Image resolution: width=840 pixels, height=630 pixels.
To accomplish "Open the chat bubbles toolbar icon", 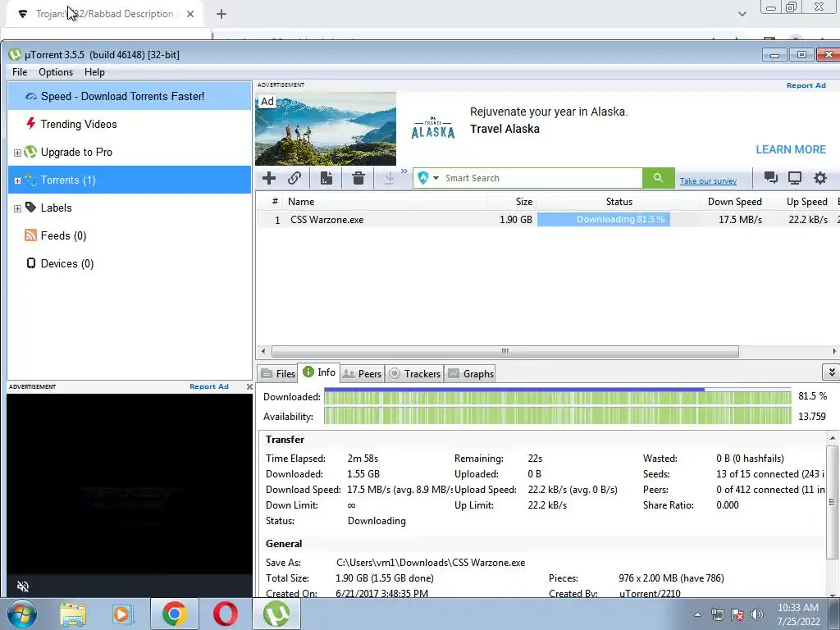I will [x=771, y=178].
